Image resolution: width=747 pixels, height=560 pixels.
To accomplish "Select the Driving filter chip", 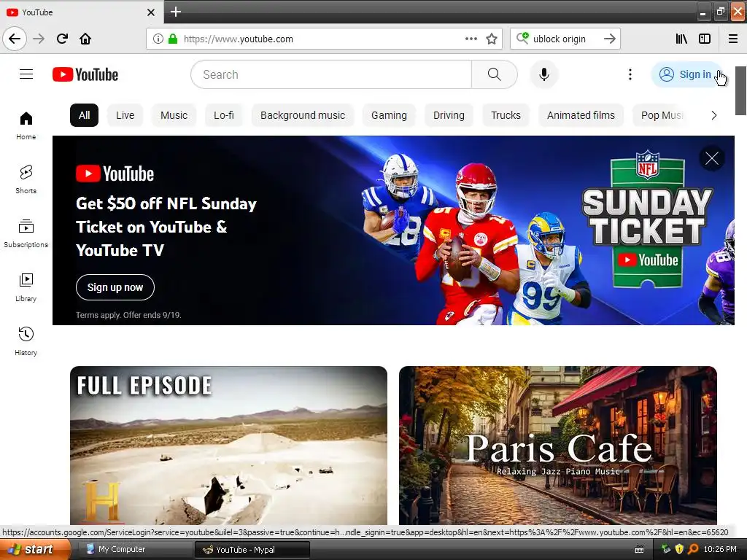I will tap(449, 115).
